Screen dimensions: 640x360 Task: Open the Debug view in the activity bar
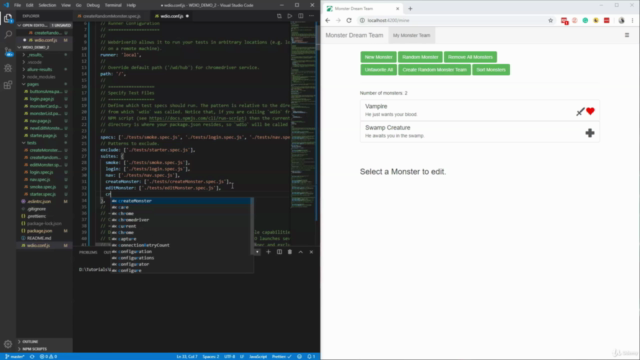[8, 68]
